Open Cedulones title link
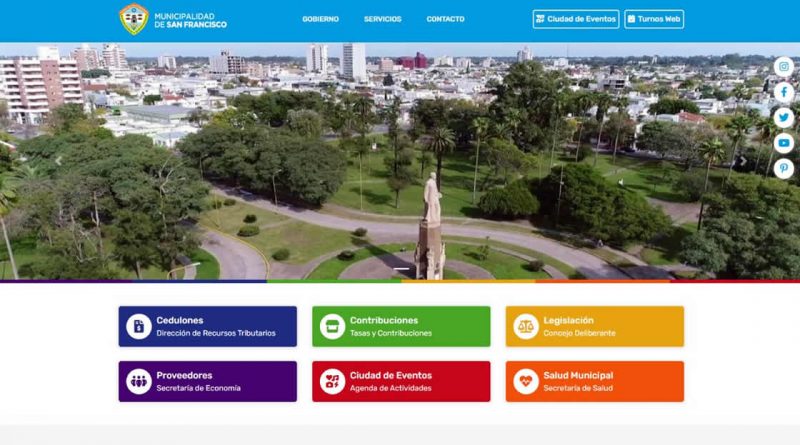This screenshot has height=445, width=800. (x=180, y=320)
